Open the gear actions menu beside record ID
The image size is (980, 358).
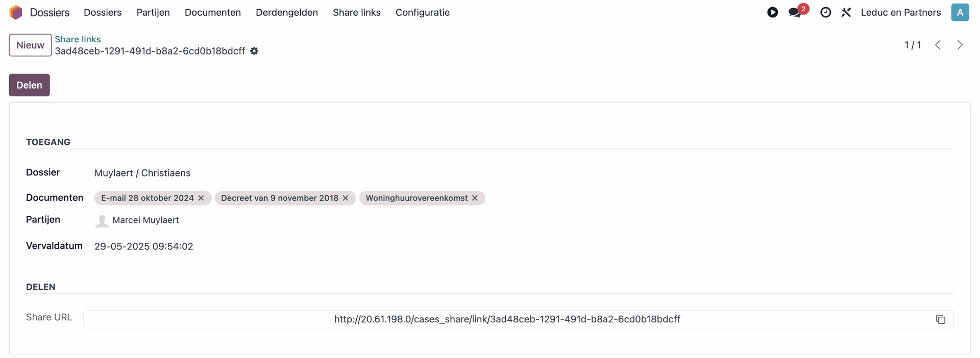[x=254, y=51]
